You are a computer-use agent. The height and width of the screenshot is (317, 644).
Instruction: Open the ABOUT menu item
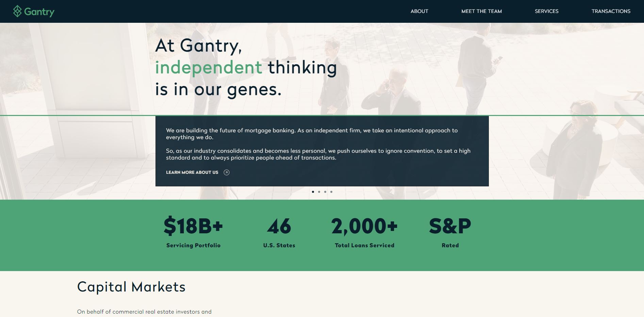pyautogui.click(x=419, y=11)
